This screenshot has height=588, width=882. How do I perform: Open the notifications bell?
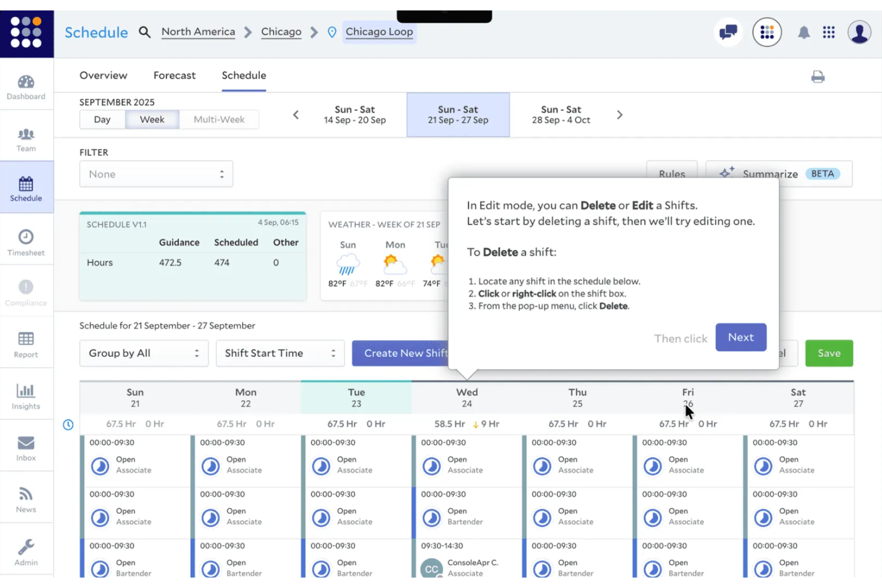pyautogui.click(x=804, y=32)
